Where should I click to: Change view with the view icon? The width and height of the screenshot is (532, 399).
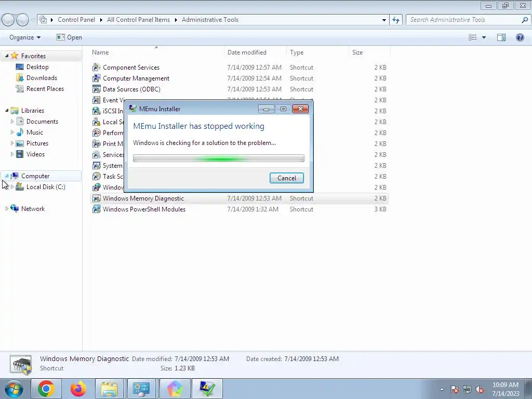pyautogui.click(x=473, y=37)
